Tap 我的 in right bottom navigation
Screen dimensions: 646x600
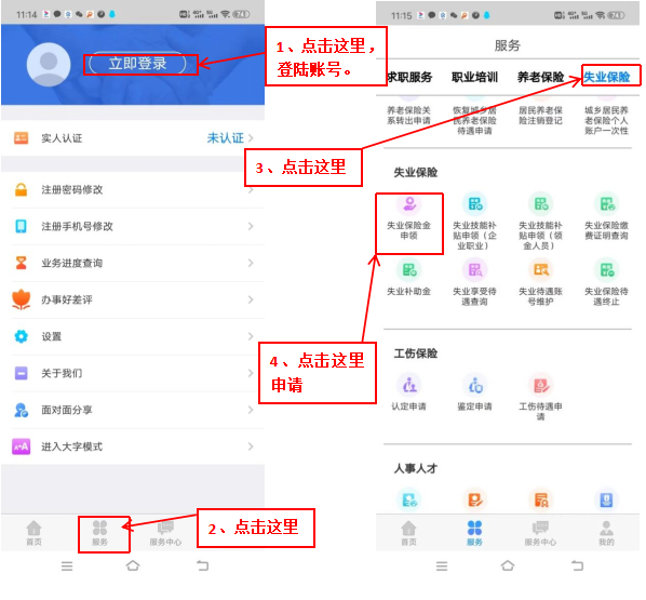pyautogui.click(x=606, y=533)
